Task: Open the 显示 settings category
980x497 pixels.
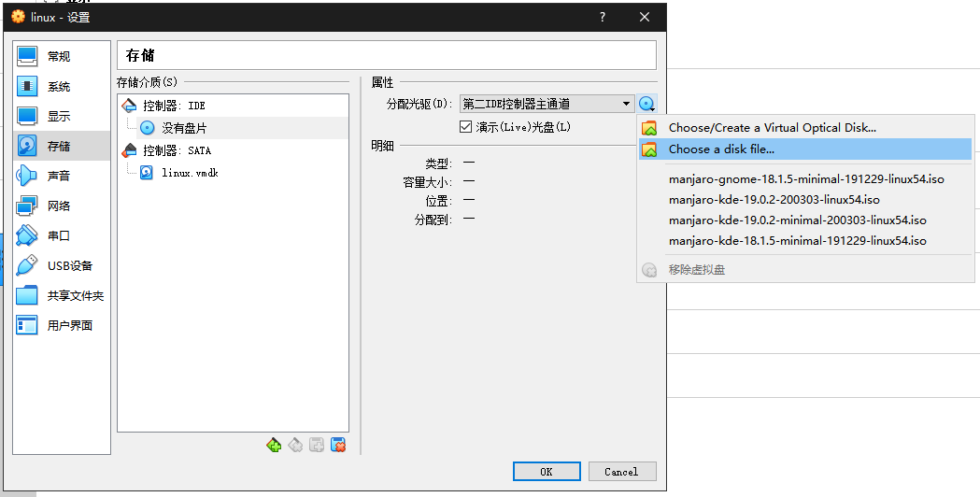Action: (58, 117)
